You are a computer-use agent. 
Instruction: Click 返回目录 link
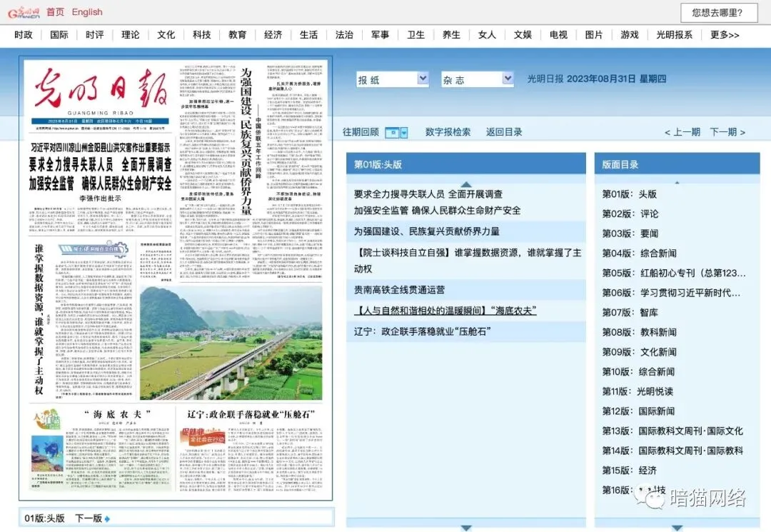[x=504, y=132]
